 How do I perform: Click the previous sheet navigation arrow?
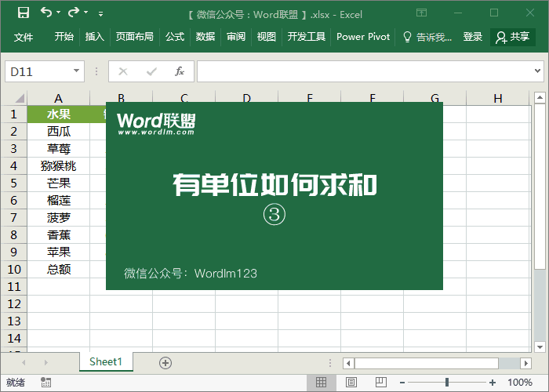(x=24, y=362)
